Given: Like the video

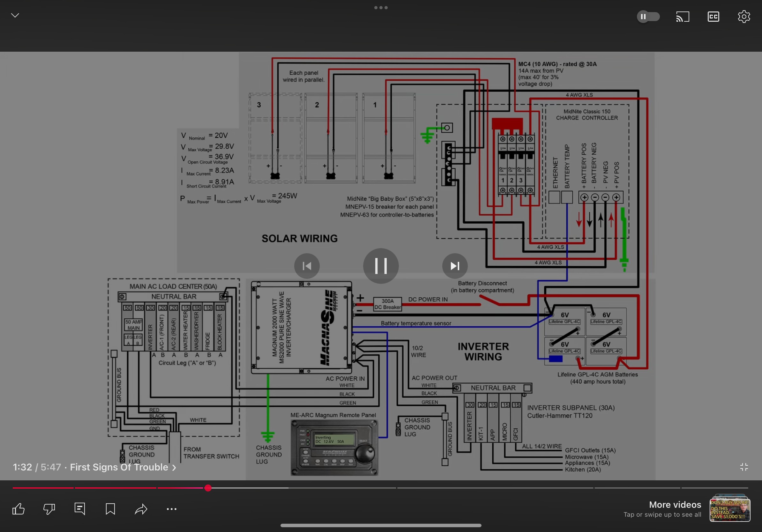Looking at the screenshot, I should click(19, 509).
